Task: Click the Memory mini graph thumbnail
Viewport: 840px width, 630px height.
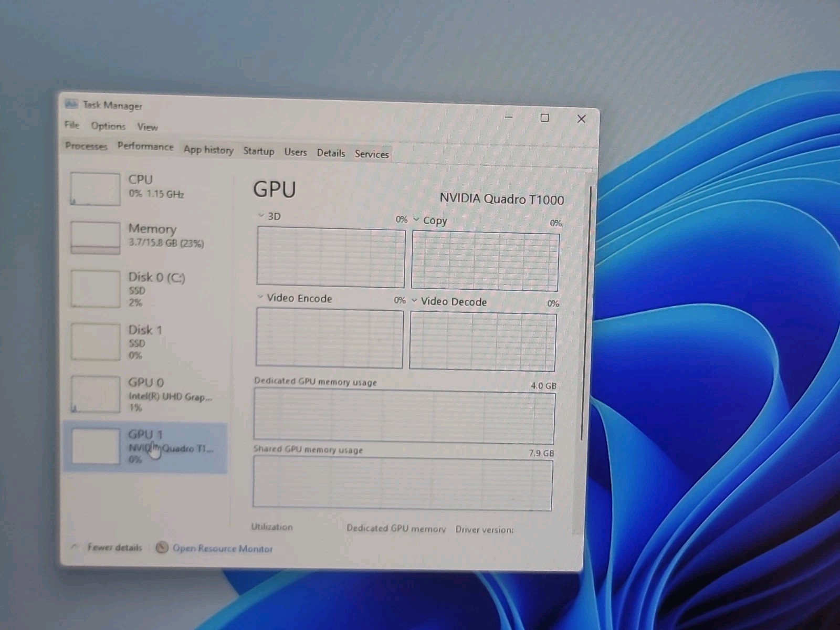Action: coord(95,238)
